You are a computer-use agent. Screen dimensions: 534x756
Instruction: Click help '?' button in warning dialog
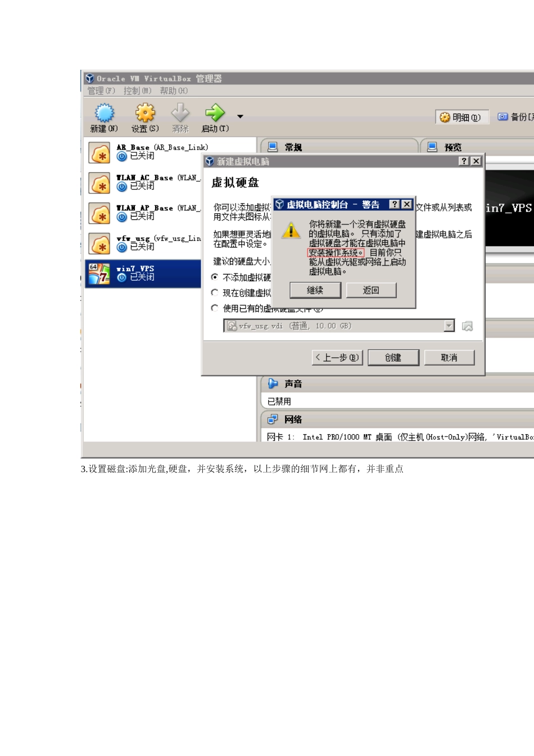[x=395, y=204]
